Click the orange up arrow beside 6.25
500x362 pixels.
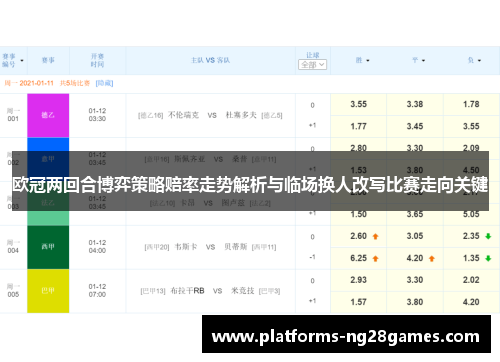(375, 258)
